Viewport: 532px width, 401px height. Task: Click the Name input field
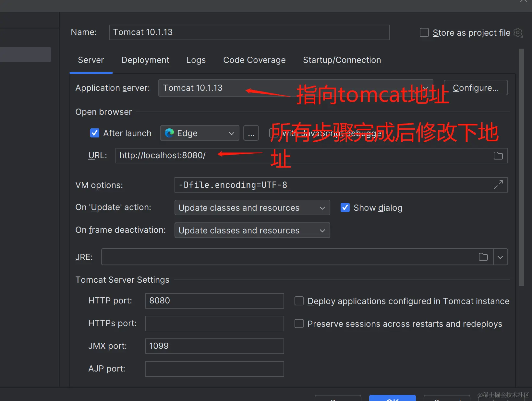249,32
